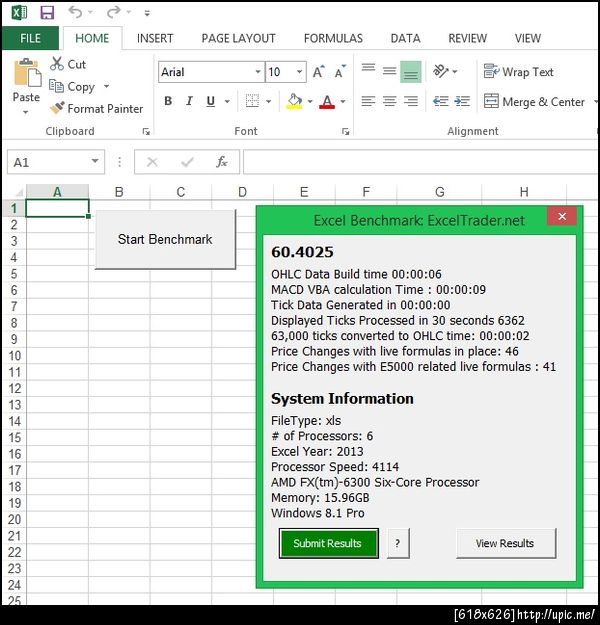The image size is (600, 625).
Task: Click the Insert Function fx icon
Action: point(222,162)
